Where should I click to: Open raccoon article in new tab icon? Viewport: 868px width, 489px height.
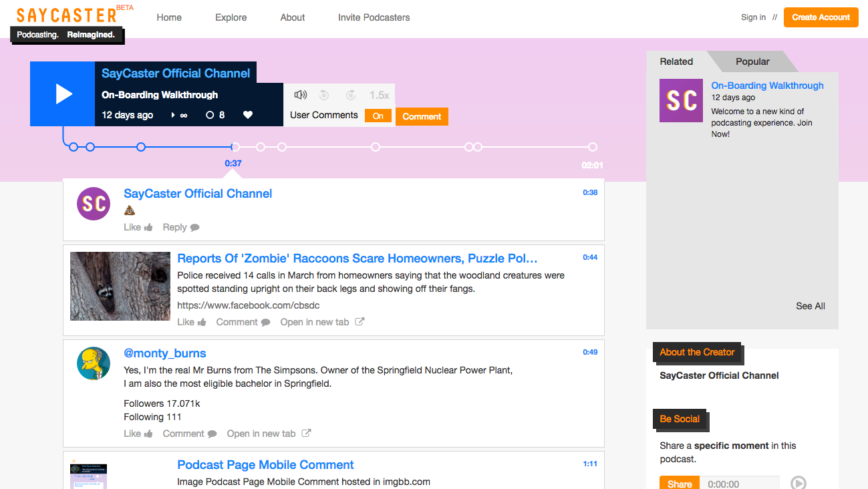pyautogui.click(x=359, y=322)
